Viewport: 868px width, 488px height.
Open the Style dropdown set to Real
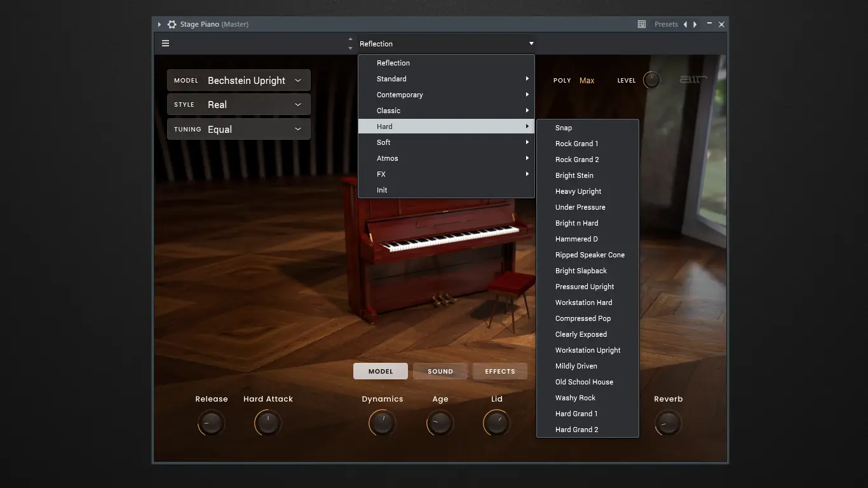pyautogui.click(x=238, y=104)
